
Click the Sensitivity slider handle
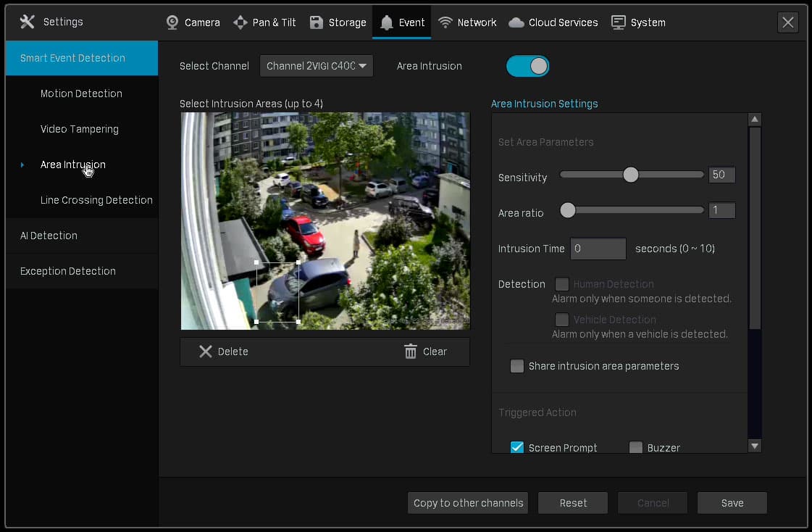(631, 175)
